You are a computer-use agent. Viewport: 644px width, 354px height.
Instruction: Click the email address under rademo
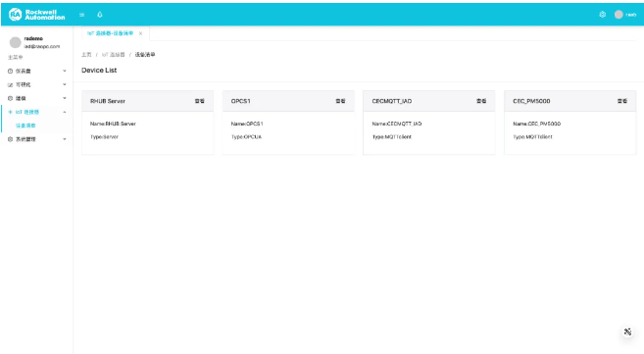tap(42, 46)
